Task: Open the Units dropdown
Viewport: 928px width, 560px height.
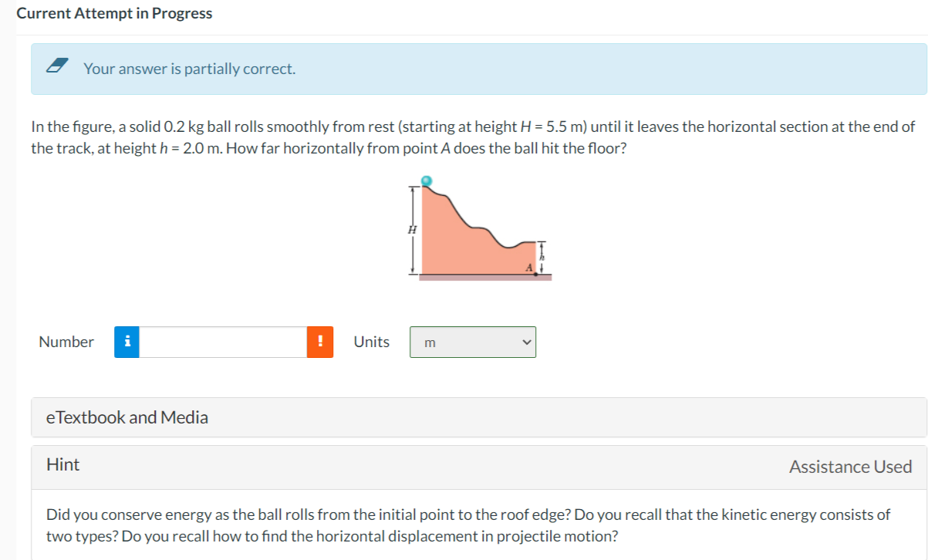Action: click(472, 342)
